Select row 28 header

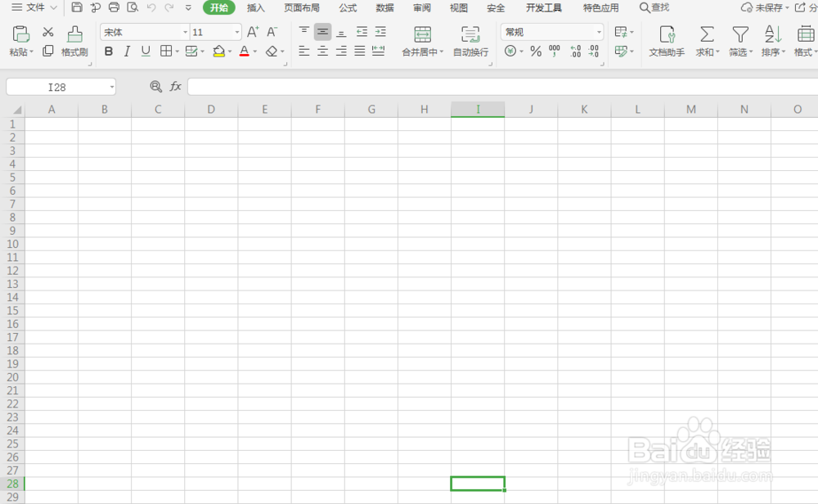tap(12, 484)
